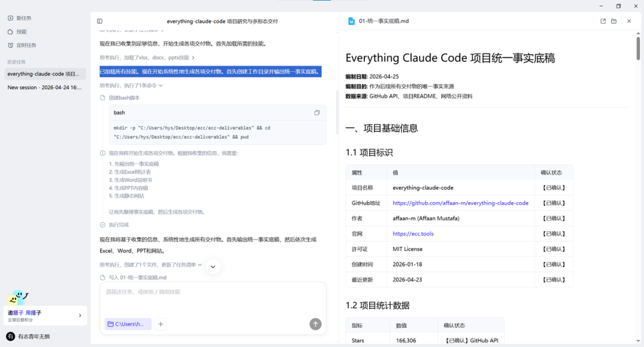Viewport: 644px width, 347px height.
Task: Click the plus add button in input box
Action: tap(160, 324)
